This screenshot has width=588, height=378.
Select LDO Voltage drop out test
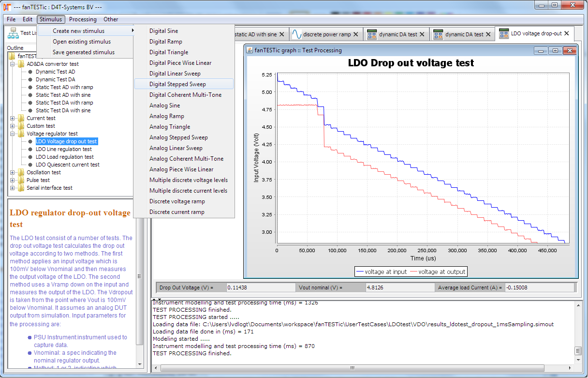(66, 141)
